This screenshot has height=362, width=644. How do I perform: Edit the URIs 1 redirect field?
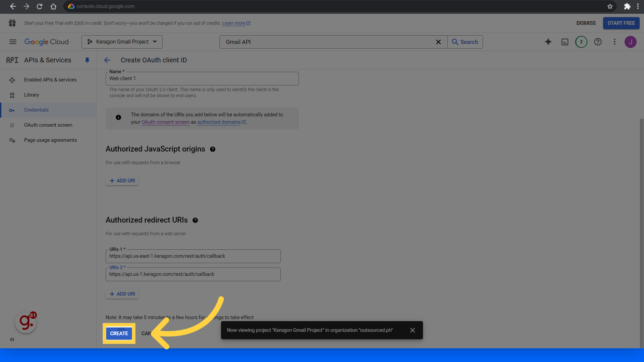pyautogui.click(x=193, y=256)
